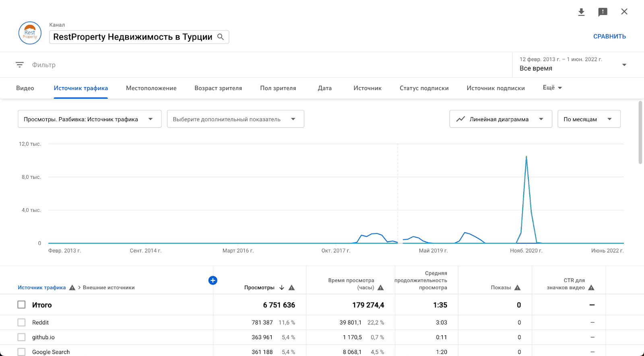644x356 pixels.
Task: Open Просмотры. Разбивка: Источник трафика metric dropdown
Action: pyautogui.click(x=90, y=119)
